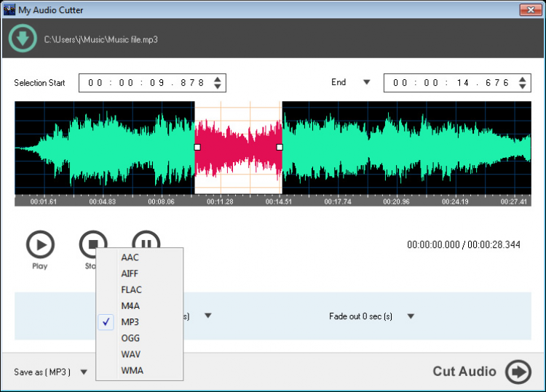Click the Selection Start time field
Image resolution: width=546 pixels, height=392 pixels.
coord(146,83)
